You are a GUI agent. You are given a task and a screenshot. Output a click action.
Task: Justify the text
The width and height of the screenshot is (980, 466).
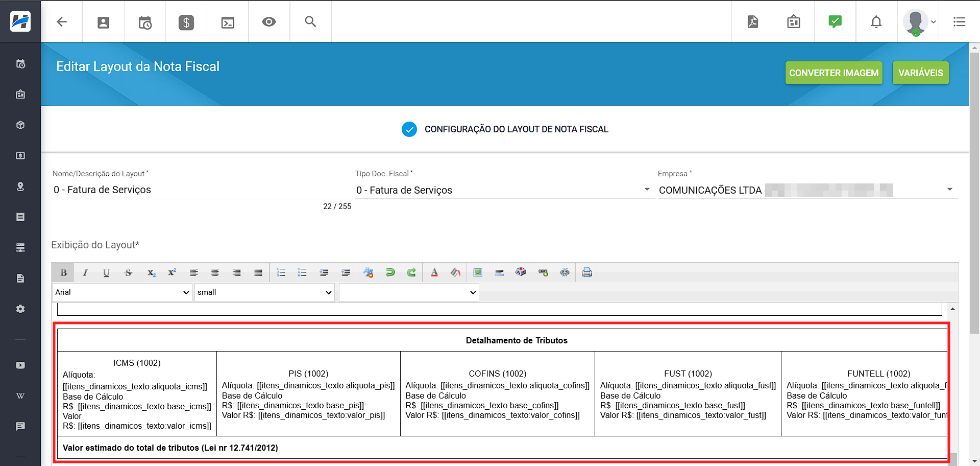click(x=258, y=273)
